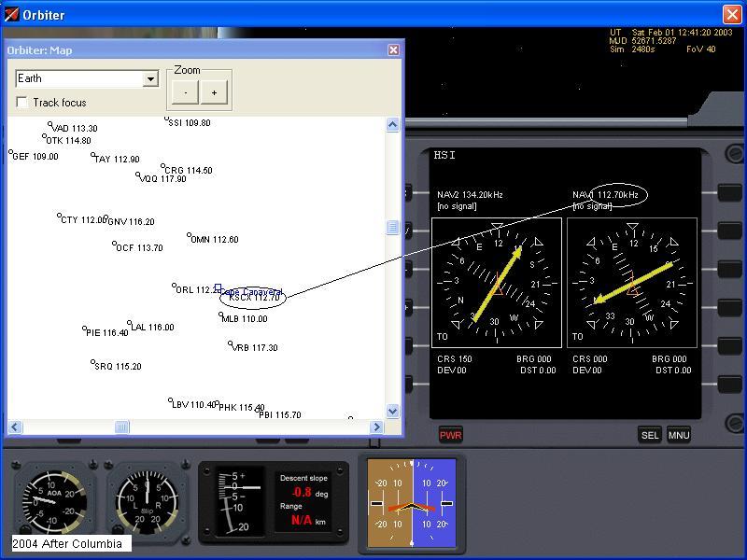747x560 pixels.
Task: Click the MJD 52671.5287 readout
Action: click(642, 41)
